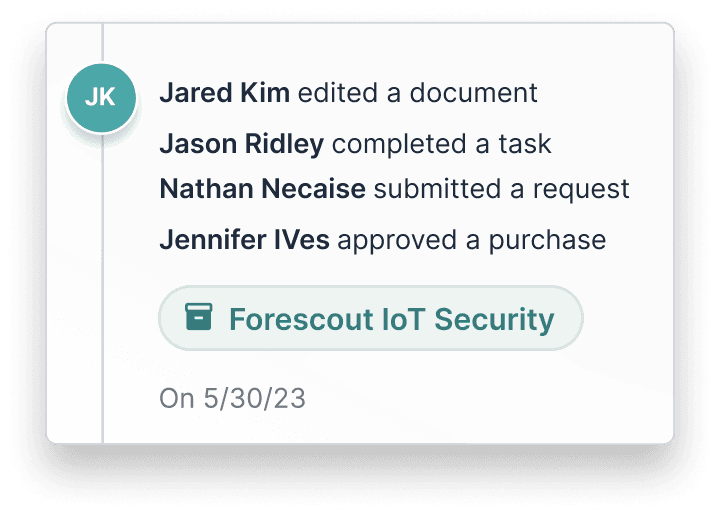
Task: Click the archive box icon in the tag
Action: coord(199,318)
